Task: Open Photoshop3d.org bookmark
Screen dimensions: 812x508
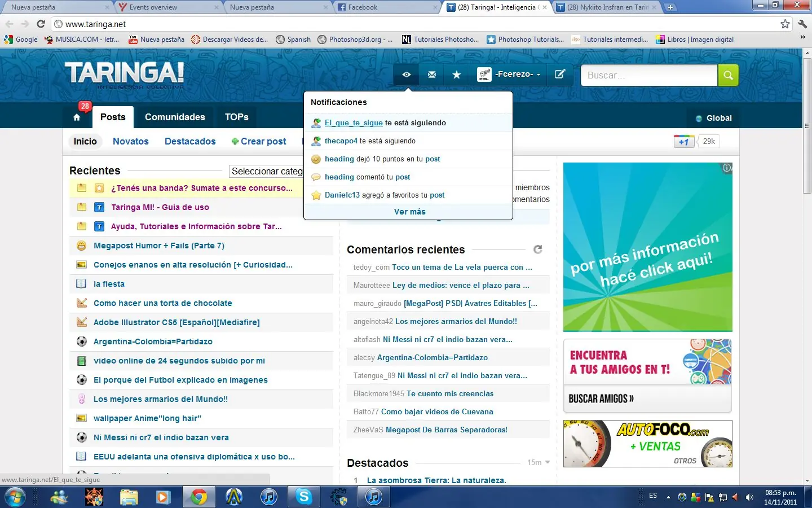Action: (x=355, y=40)
